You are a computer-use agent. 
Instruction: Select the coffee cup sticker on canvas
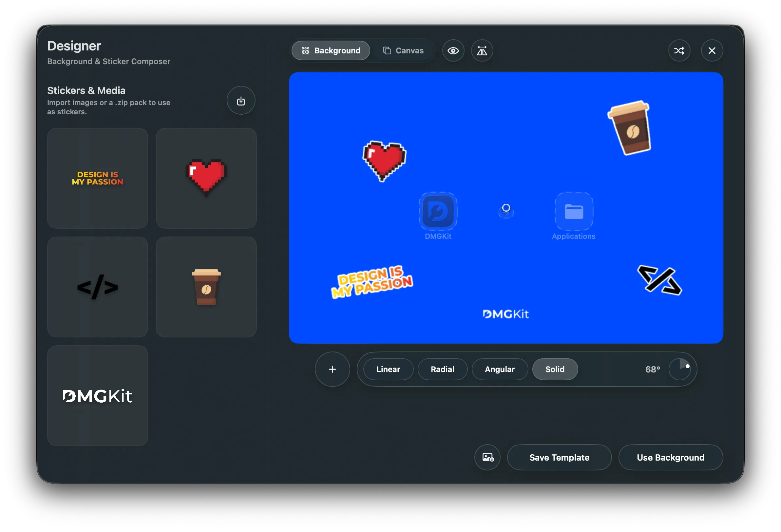point(629,128)
